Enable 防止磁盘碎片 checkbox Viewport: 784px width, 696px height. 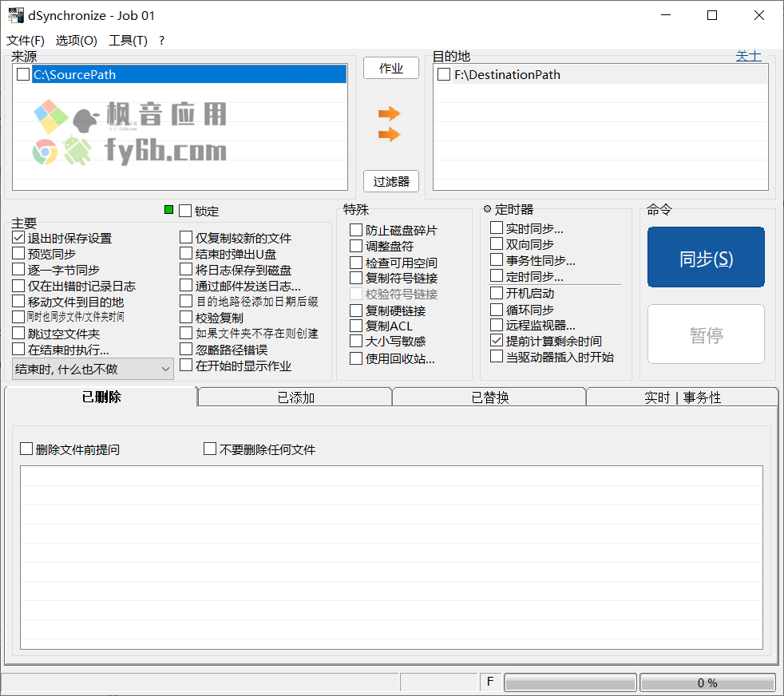356,230
